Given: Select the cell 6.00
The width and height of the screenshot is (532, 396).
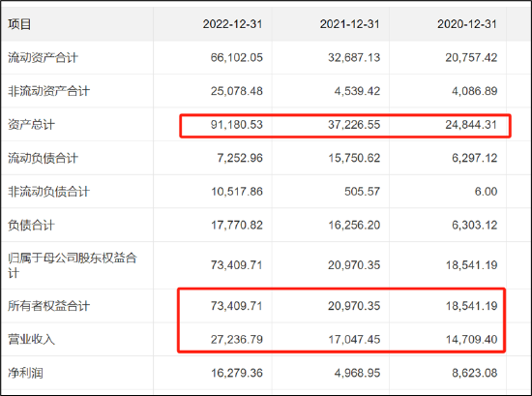Looking at the screenshot, I should tap(486, 192).
